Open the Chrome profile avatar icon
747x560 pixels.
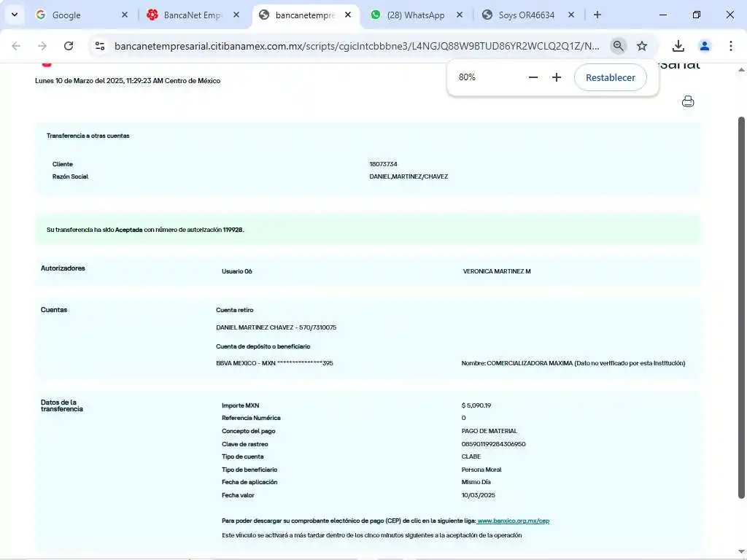click(x=705, y=46)
